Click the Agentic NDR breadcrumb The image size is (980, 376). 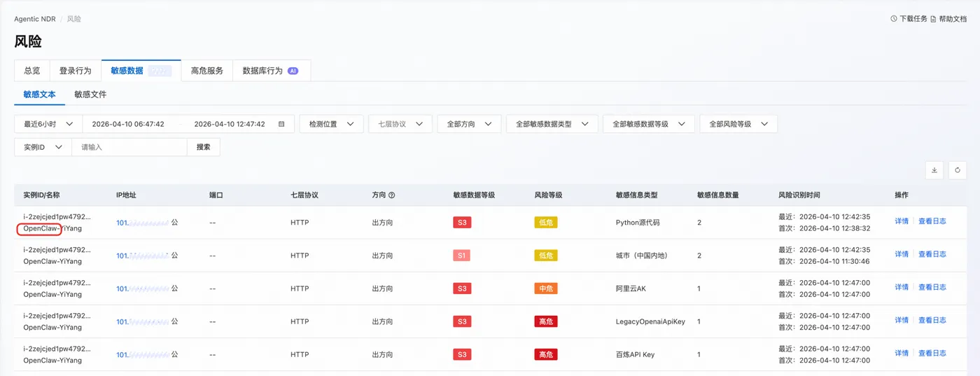(35, 19)
